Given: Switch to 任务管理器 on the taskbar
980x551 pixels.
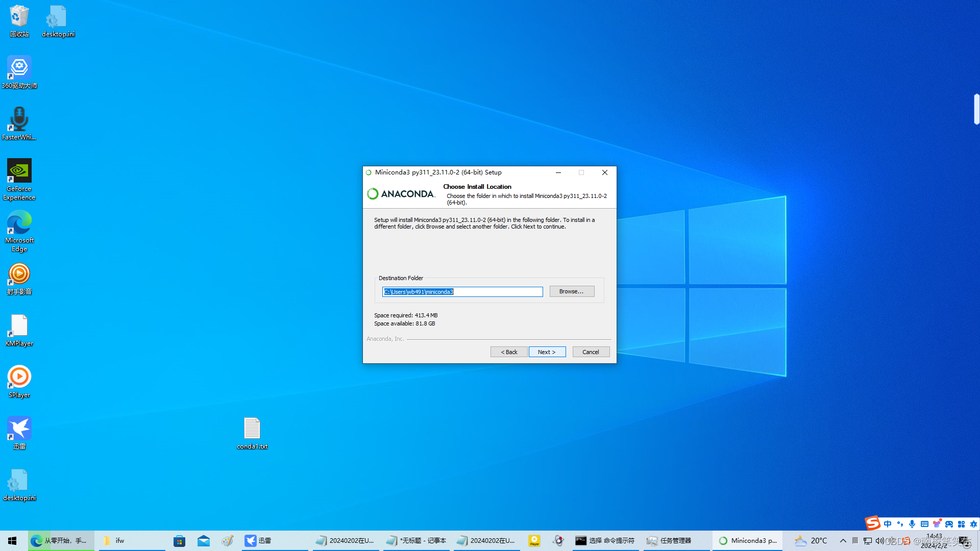Looking at the screenshot, I should coord(677,541).
